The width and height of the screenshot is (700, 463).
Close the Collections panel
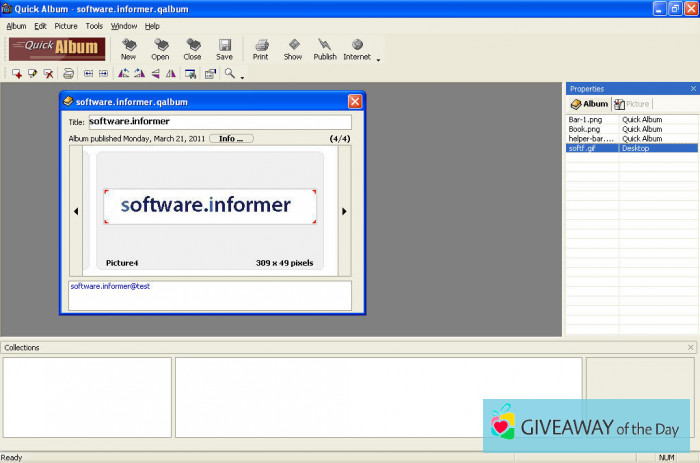pyautogui.click(x=690, y=348)
